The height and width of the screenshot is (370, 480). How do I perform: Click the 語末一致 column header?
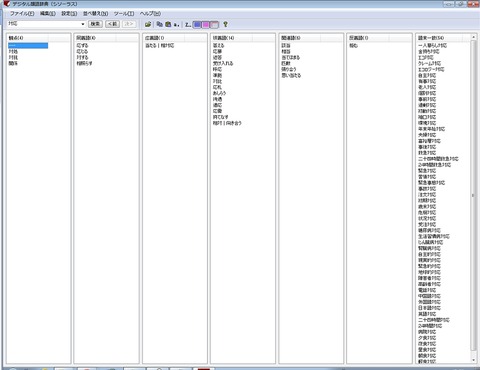tap(439, 38)
